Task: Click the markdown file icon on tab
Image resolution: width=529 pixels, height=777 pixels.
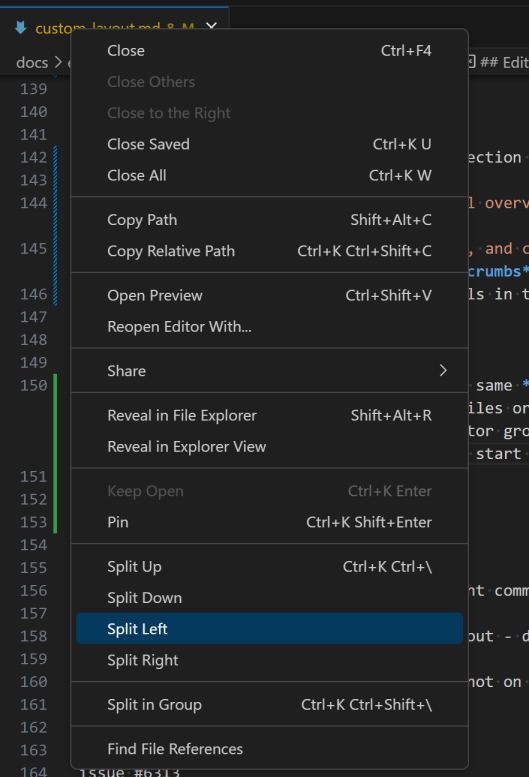Action: 21,28
